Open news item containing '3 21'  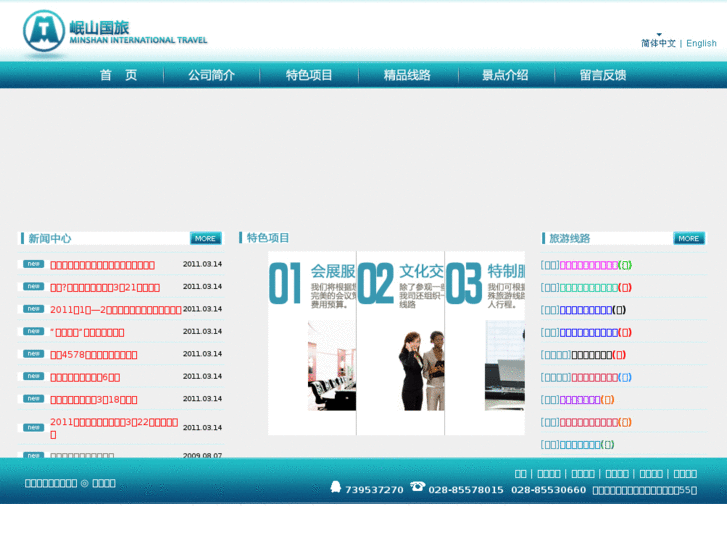pos(105,288)
